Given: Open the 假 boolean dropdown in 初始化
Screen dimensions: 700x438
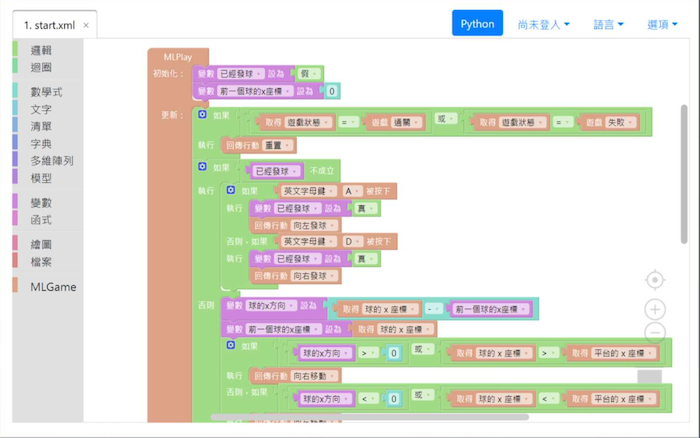Looking at the screenshot, I should click(311, 73).
